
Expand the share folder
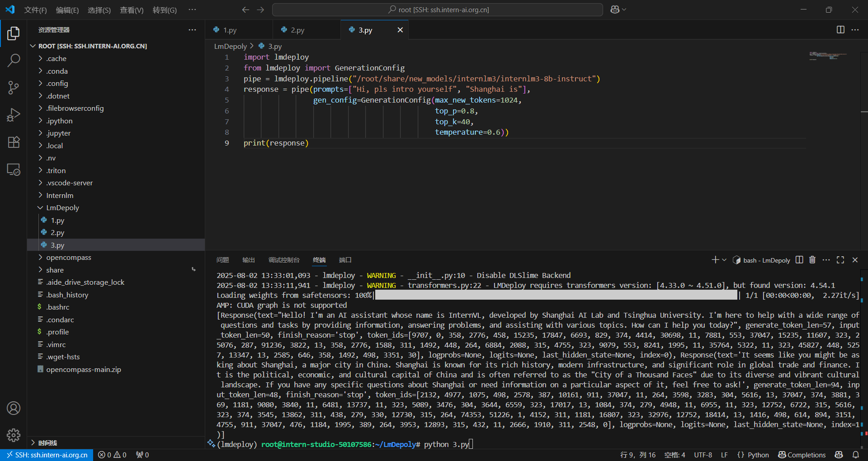[40, 270]
